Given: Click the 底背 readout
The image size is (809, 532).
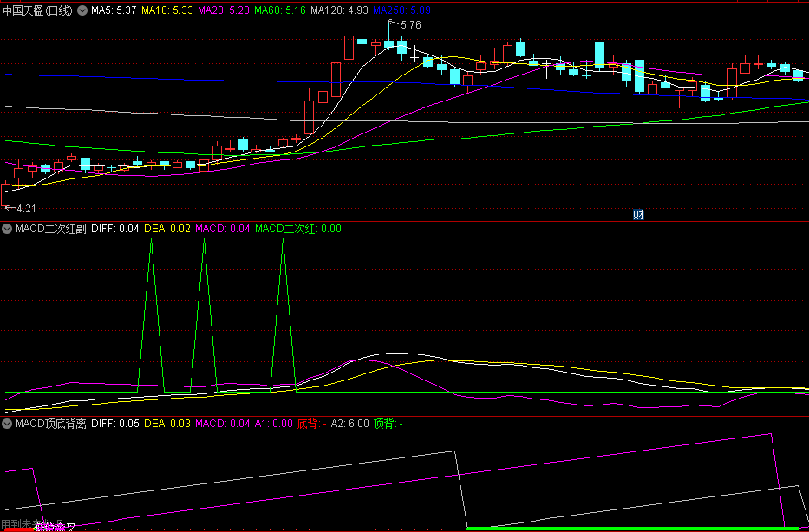Looking at the screenshot, I should coord(311,424).
